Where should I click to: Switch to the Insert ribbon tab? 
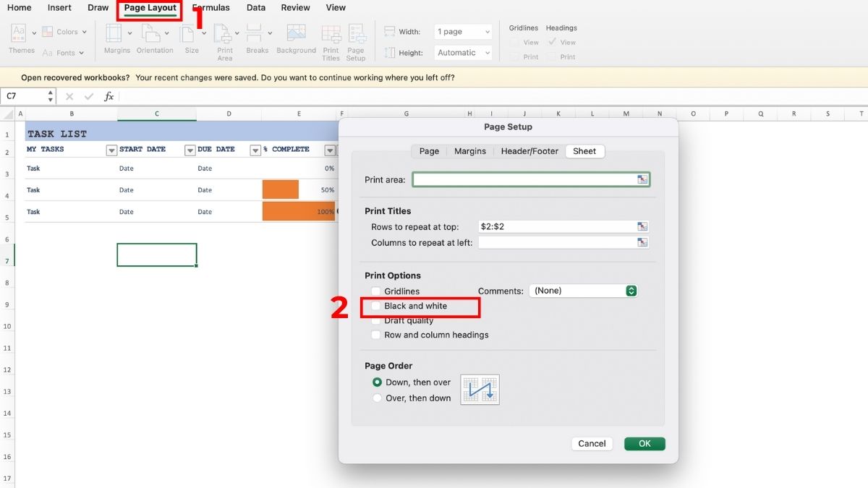click(59, 8)
